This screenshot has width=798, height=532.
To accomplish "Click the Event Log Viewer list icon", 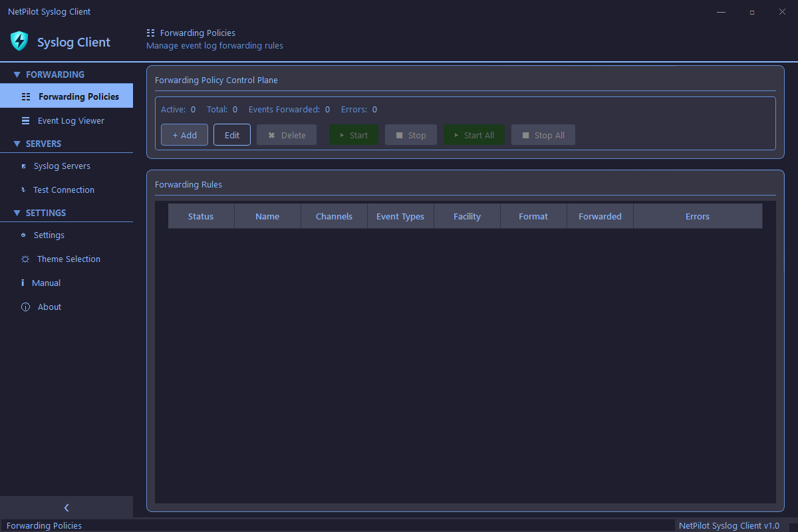I will click(x=25, y=121).
